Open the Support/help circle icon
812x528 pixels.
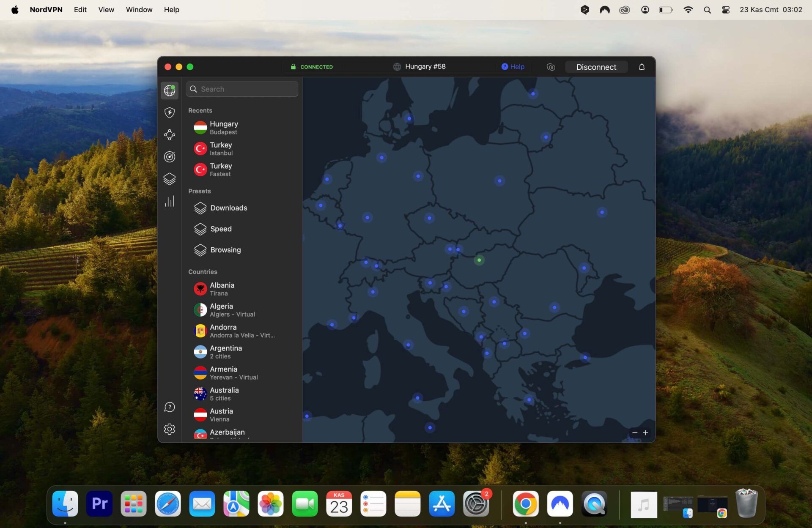pyautogui.click(x=169, y=407)
